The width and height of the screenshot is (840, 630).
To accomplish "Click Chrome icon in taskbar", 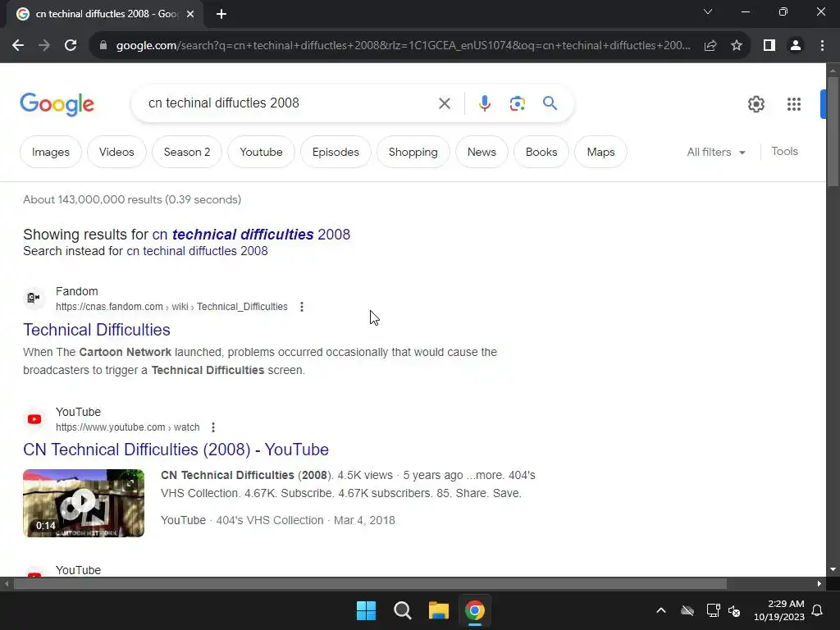I will point(475,610).
